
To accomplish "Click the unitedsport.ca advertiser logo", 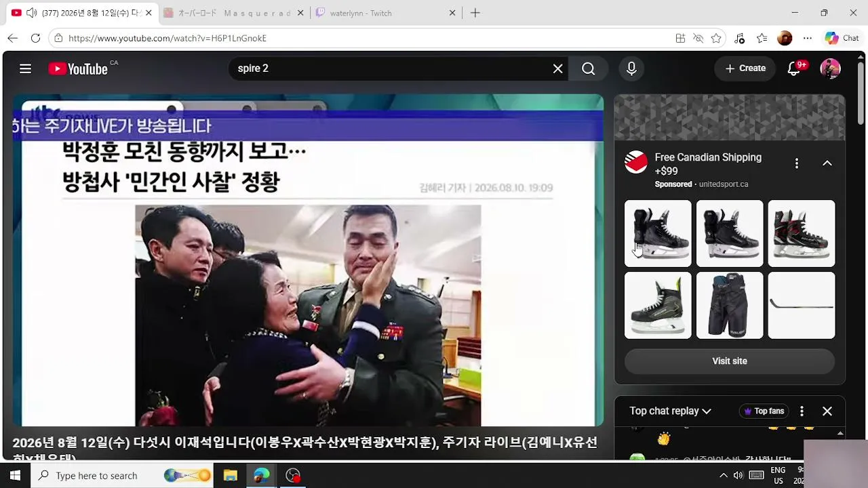I will [x=636, y=163].
